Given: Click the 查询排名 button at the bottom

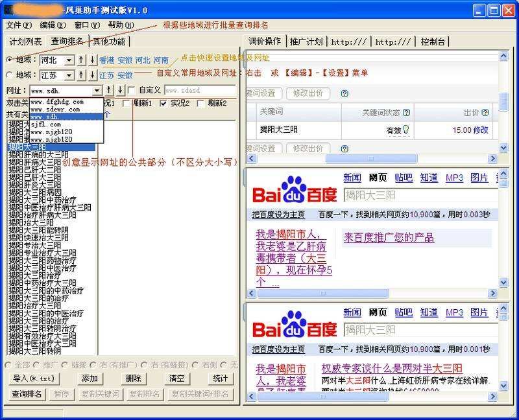Looking at the screenshot, I should pos(27,394).
